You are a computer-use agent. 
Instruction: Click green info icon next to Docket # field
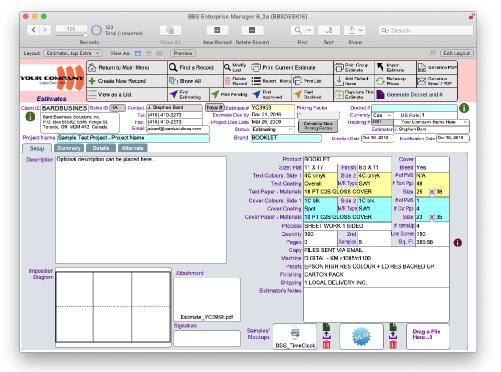[x=464, y=108]
